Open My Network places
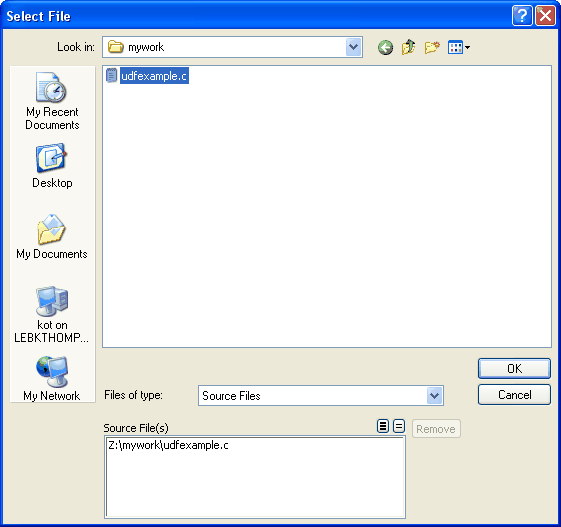The width and height of the screenshot is (561, 527). click(52, 378)
